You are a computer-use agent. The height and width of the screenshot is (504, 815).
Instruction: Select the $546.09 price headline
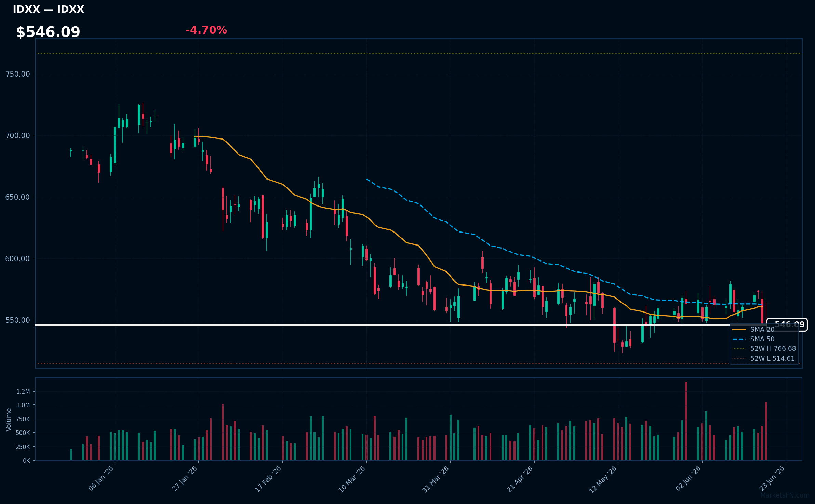pyautogui.click(x=48, y=32)
